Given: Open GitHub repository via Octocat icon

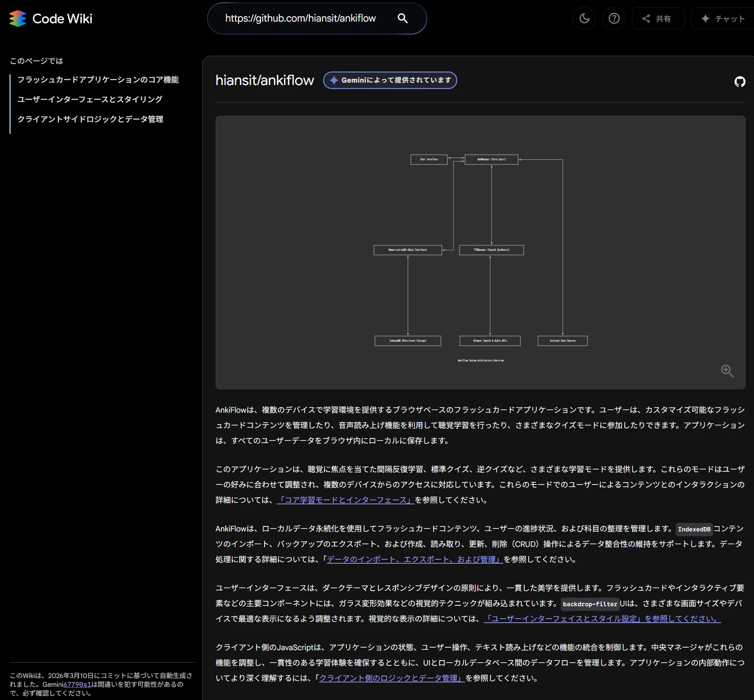Looking at the screenshot, I should coord(740,81).
